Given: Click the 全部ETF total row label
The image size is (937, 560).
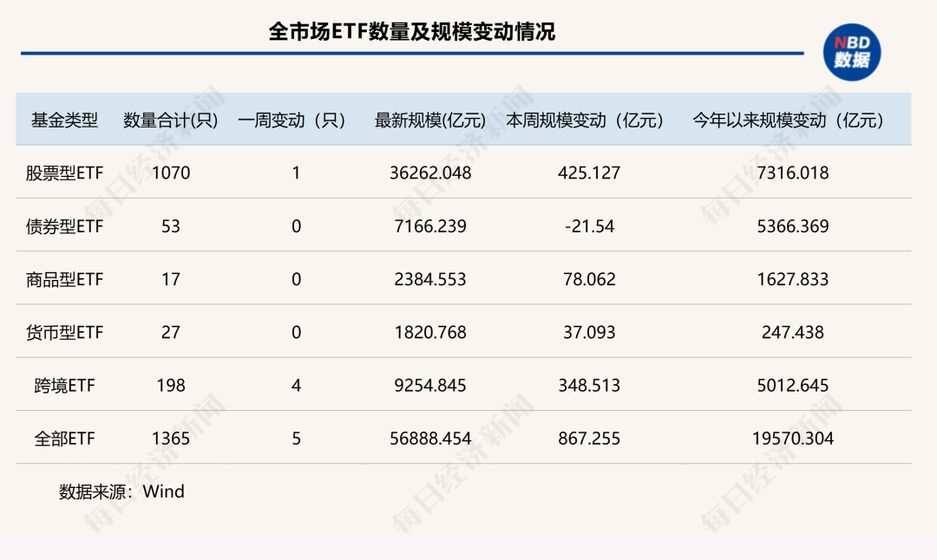Looking at the screenshot, I should 65,439.
